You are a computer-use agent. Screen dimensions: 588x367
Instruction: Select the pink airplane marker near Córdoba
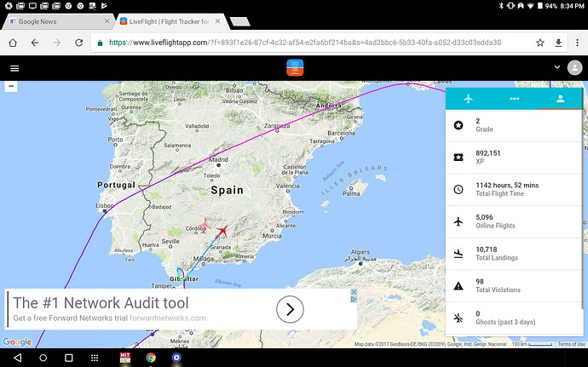click(204, 226)
